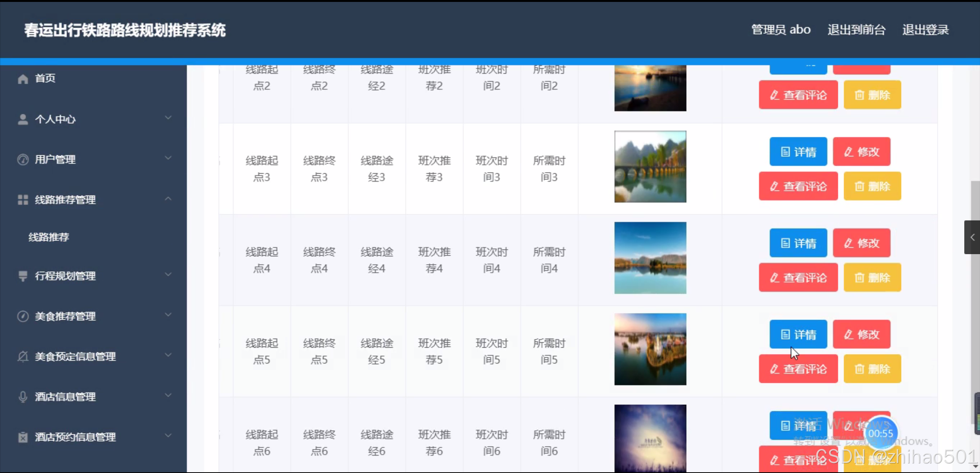
Task: Click the 用户管理 sidebar icon
Action: pos(23,159)
